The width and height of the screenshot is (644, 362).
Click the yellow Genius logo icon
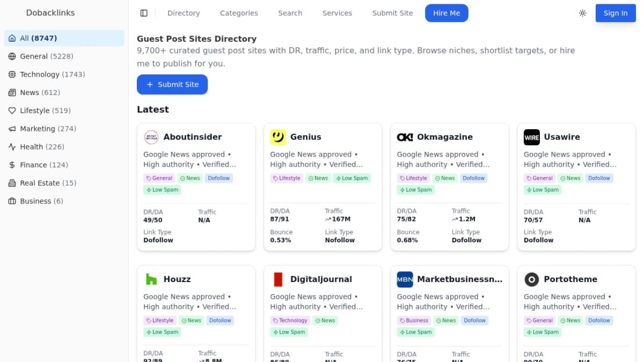[278, 137]
